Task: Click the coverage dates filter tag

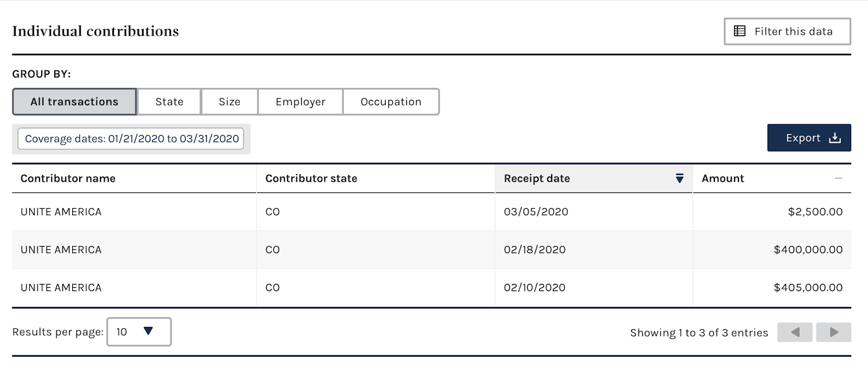Action: (x=131, y=139)
